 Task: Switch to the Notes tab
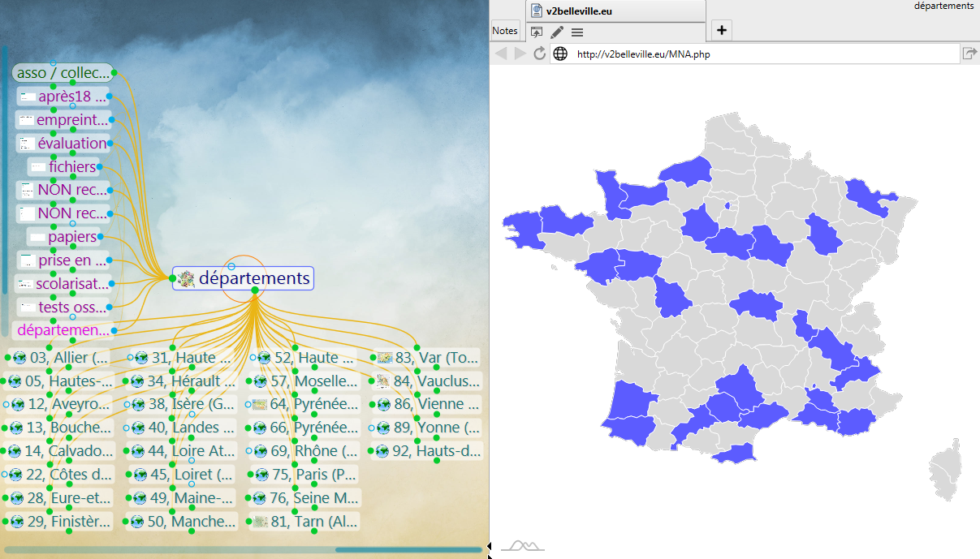(505, 31)
